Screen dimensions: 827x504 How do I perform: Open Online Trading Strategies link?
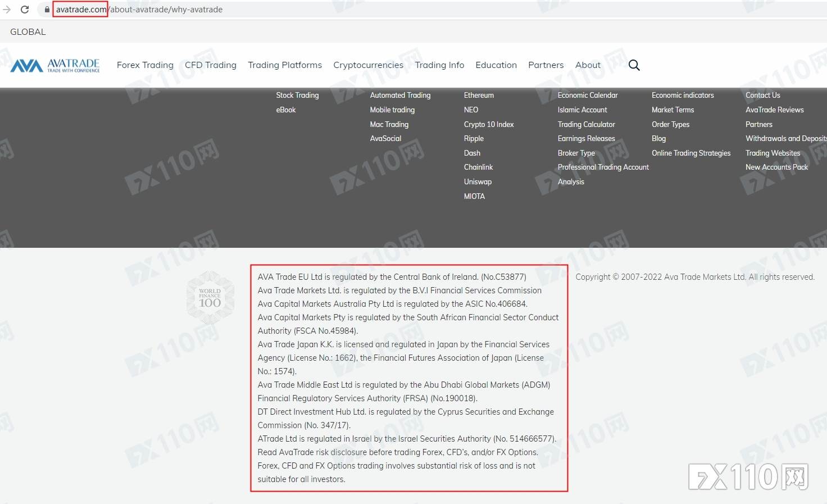click(691, 153)
